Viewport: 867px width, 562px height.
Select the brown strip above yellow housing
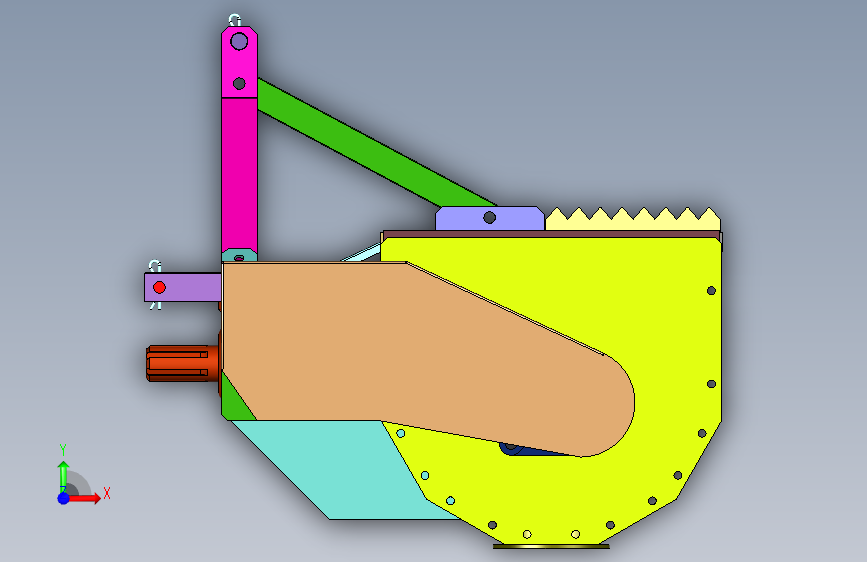click(x=552, y=234)
